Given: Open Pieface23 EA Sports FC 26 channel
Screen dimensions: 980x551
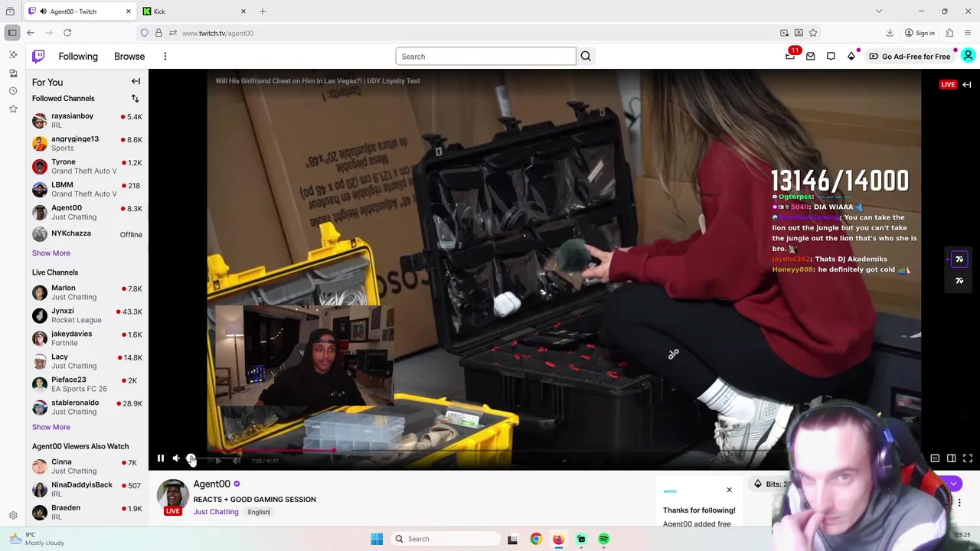Looking at the screenshot, I should [x=87, y=384].
